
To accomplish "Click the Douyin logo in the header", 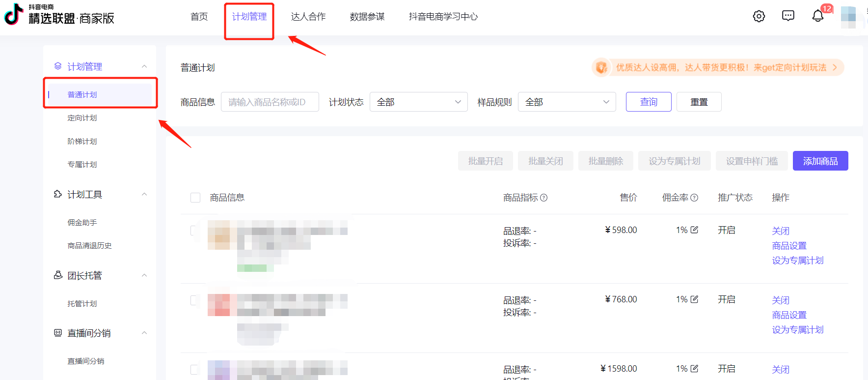I will coord(14,15).
